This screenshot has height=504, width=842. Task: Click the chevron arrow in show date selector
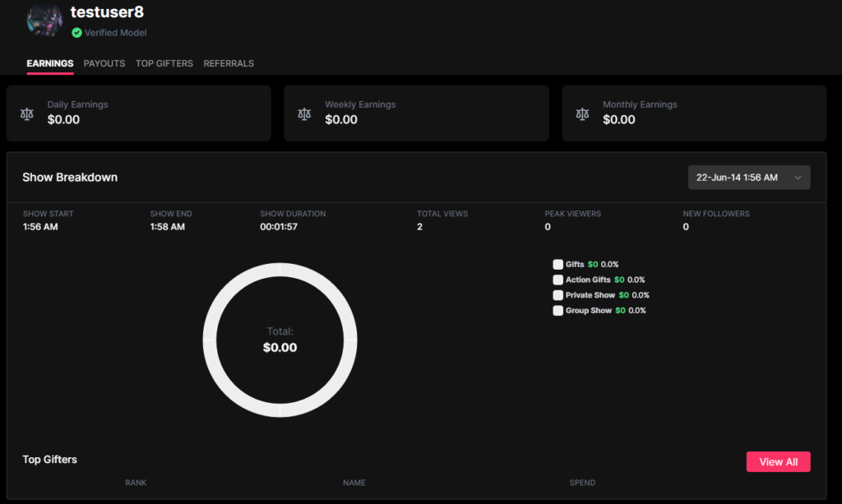coord(798,178)
